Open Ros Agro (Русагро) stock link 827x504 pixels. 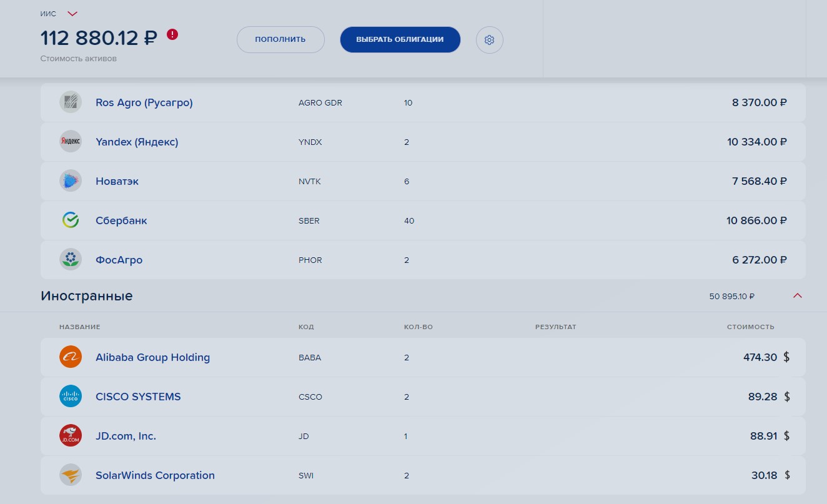[x=144, y=102]
